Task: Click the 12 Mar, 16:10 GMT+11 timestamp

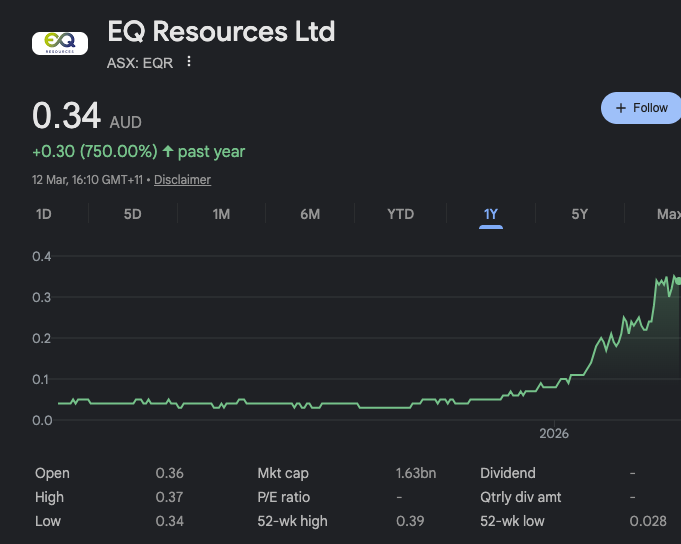Action: (87, 180)
